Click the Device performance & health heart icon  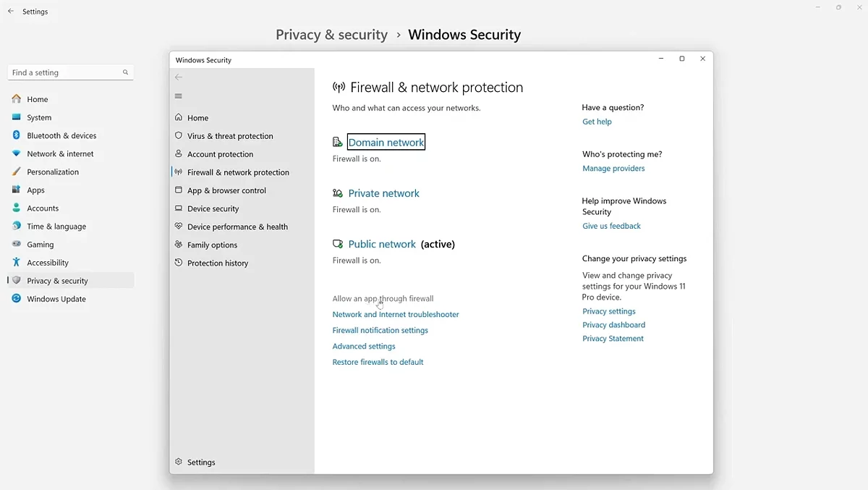tap(179, 227)
